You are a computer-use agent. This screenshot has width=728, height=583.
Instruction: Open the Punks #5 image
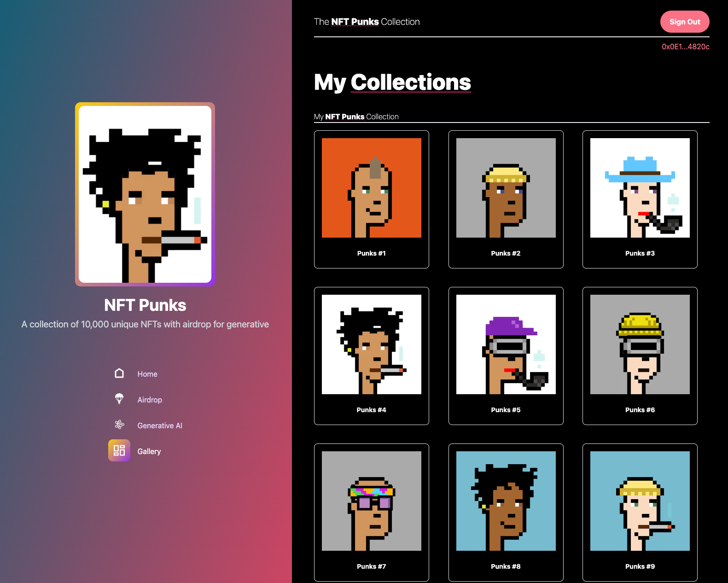click(506, 344)
